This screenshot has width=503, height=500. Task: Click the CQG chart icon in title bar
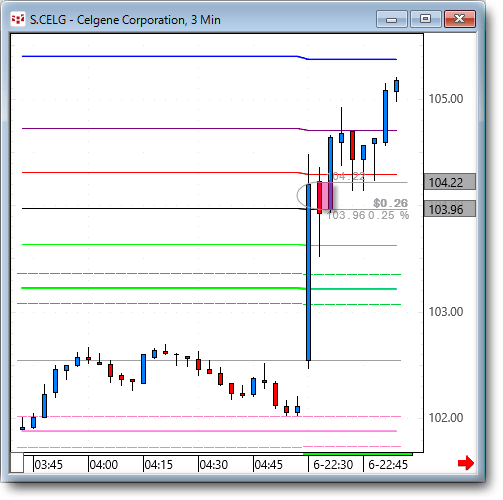point(18,19)
